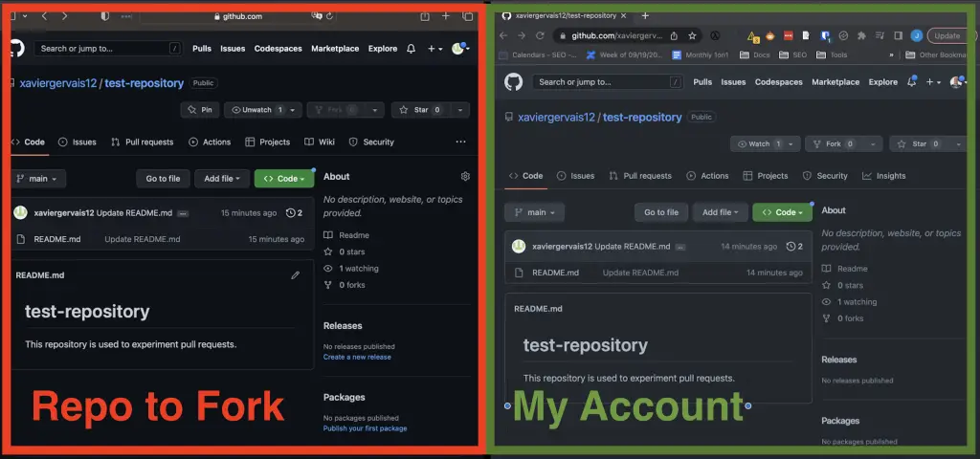Image resolution: width=980 pixels, height=459 pixels.
Task: Open Security tab in right repo
Action: pyautogui.click(x=825, y=176)
